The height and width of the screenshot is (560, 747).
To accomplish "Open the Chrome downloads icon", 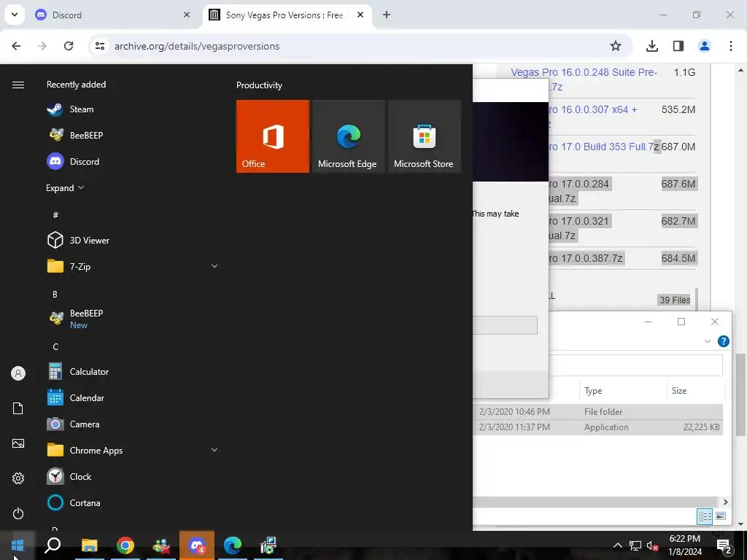I will [652, 46].
